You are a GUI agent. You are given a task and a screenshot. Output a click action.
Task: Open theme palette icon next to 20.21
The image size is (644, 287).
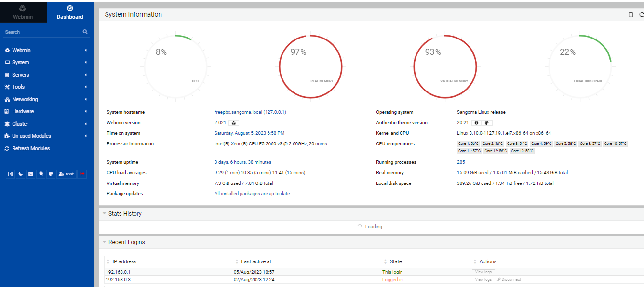click(487, 123)
